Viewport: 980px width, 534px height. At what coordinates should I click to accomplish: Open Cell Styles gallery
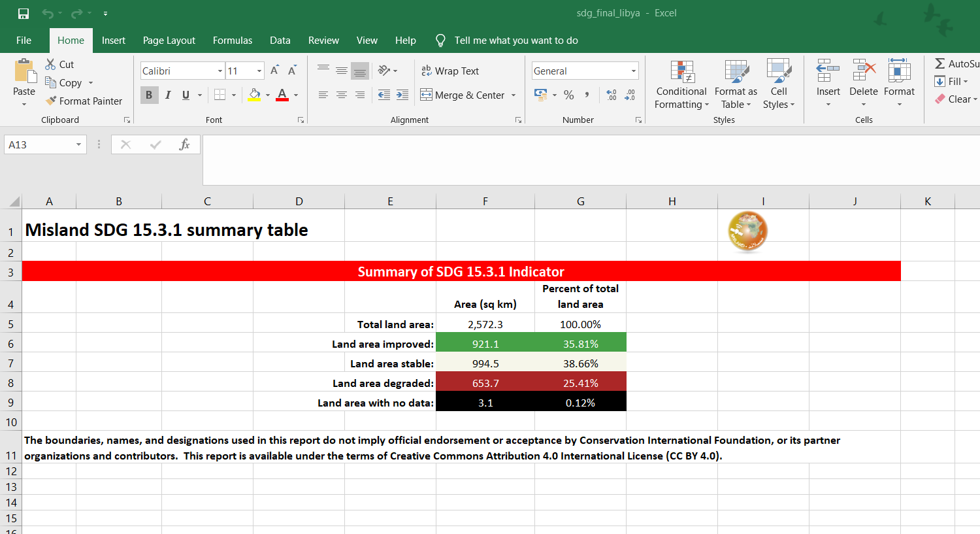[x=779, y=84]
